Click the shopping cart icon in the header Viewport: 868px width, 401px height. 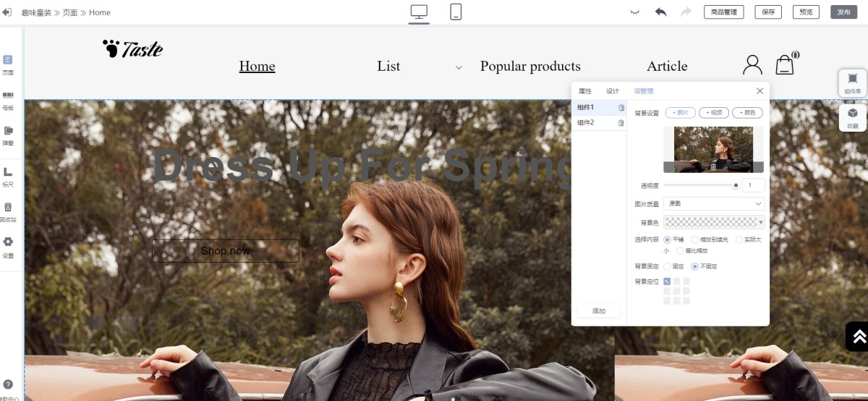point(786,64)
